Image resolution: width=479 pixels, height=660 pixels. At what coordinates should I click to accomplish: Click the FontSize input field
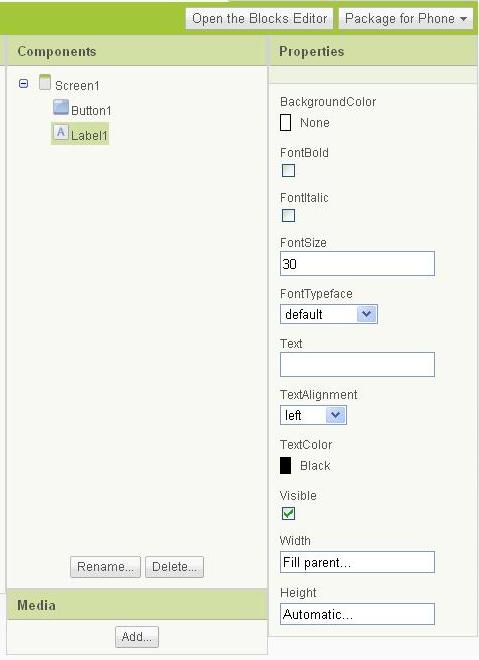(357, 263)
